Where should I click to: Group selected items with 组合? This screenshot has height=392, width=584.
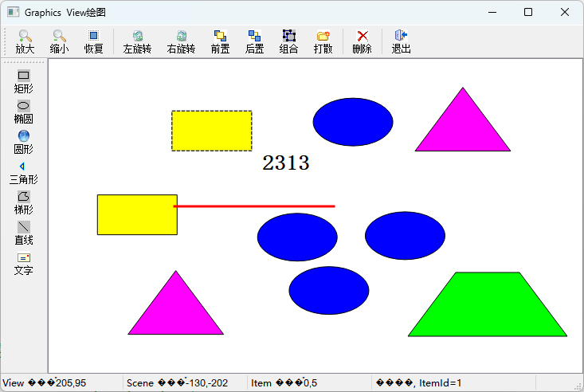tap(288, 41)
